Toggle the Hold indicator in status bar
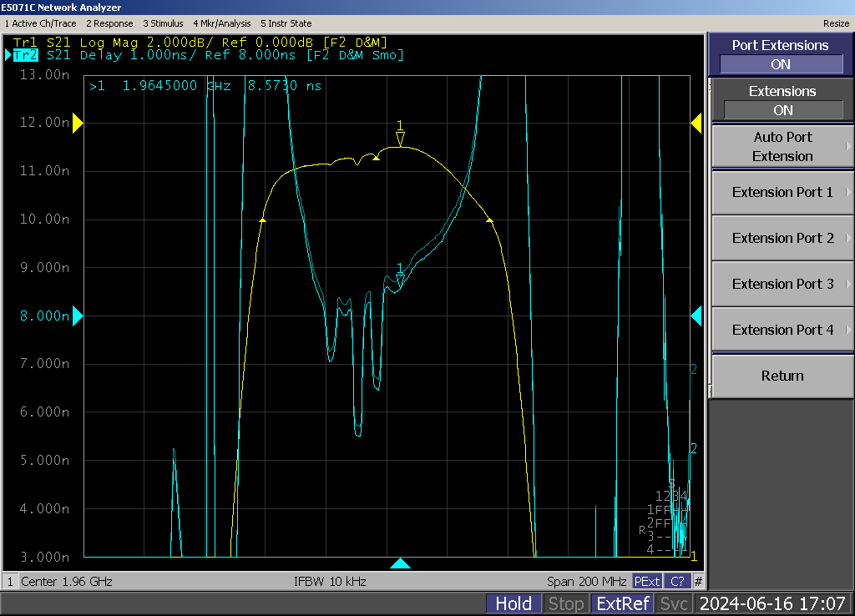This screenshot has height=616, width=855. point(514,603)
